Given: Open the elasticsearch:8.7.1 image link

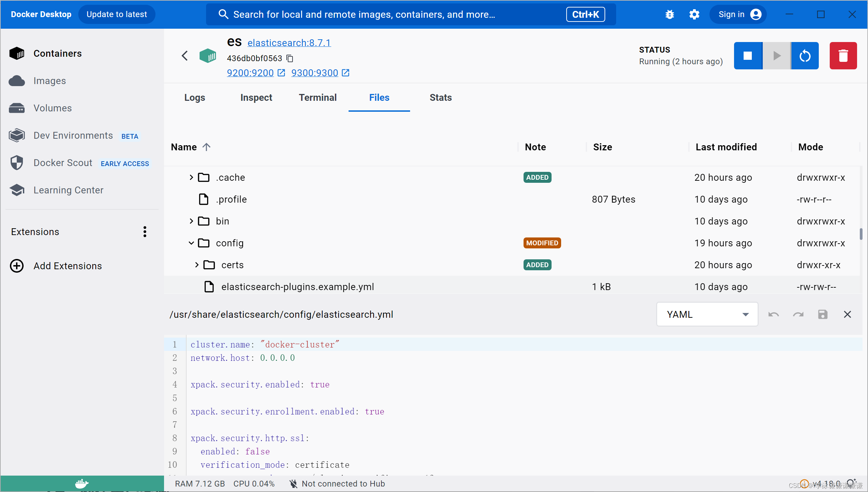Looking at the screenshot, I should pyautogui.click(x=289, y=43).
